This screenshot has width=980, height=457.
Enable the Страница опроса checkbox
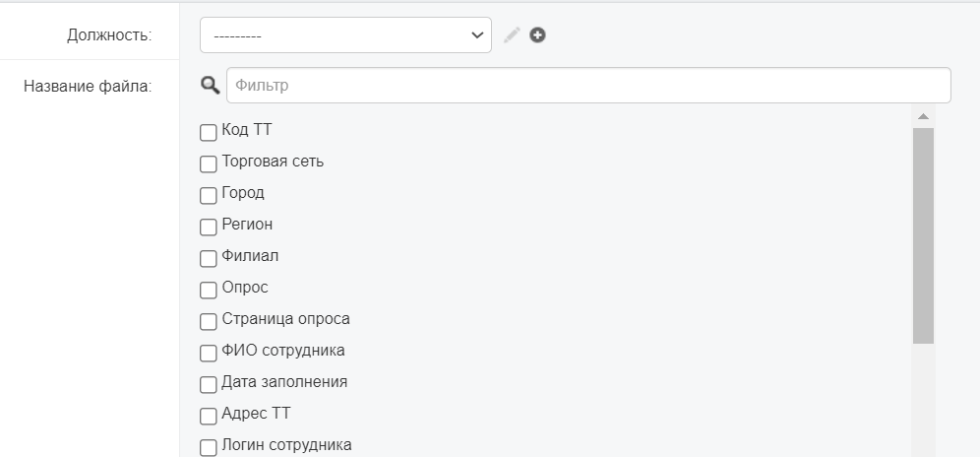click(x=209, y=322)
